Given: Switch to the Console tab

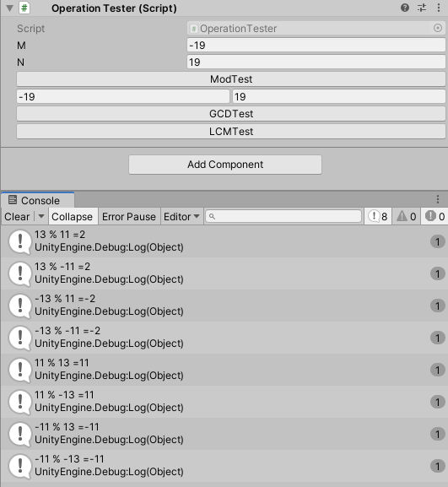Looking at the screenshot, I should 34,200.
